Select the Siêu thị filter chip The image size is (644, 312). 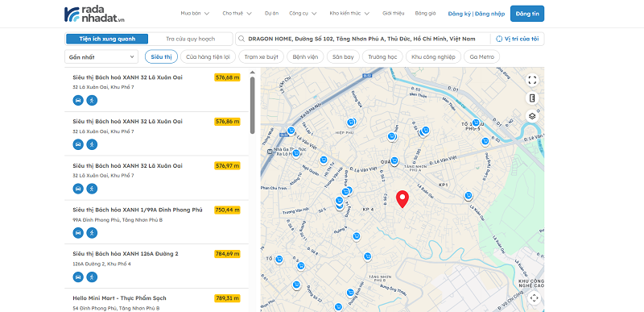[161, 56]
